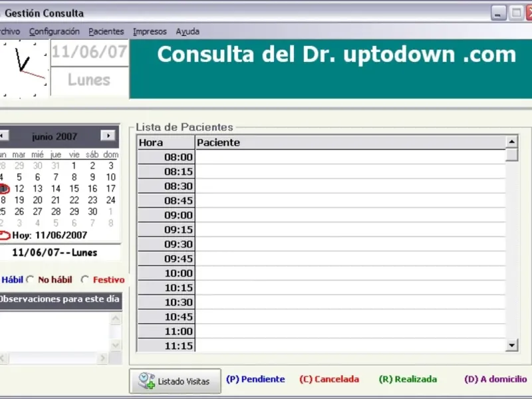Select the 10:45 appointment slot
Screen dimensions: 532x399
click(166, 317)
